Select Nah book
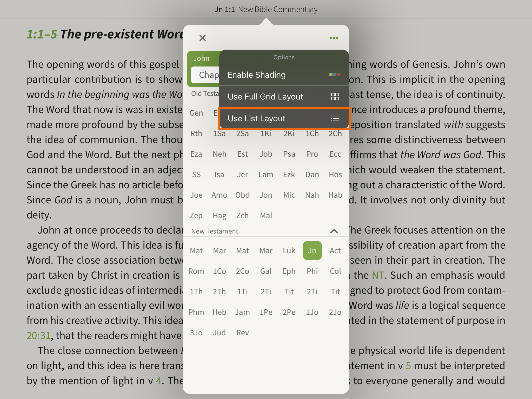532x399 pixels. tap(312, 195)
